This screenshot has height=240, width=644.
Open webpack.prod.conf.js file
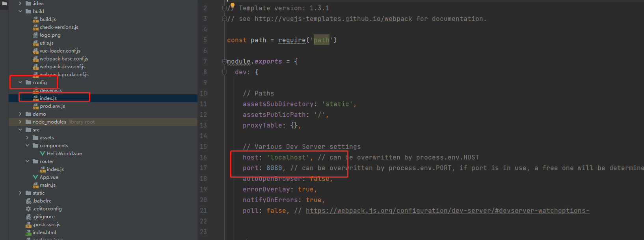[64, 75]
